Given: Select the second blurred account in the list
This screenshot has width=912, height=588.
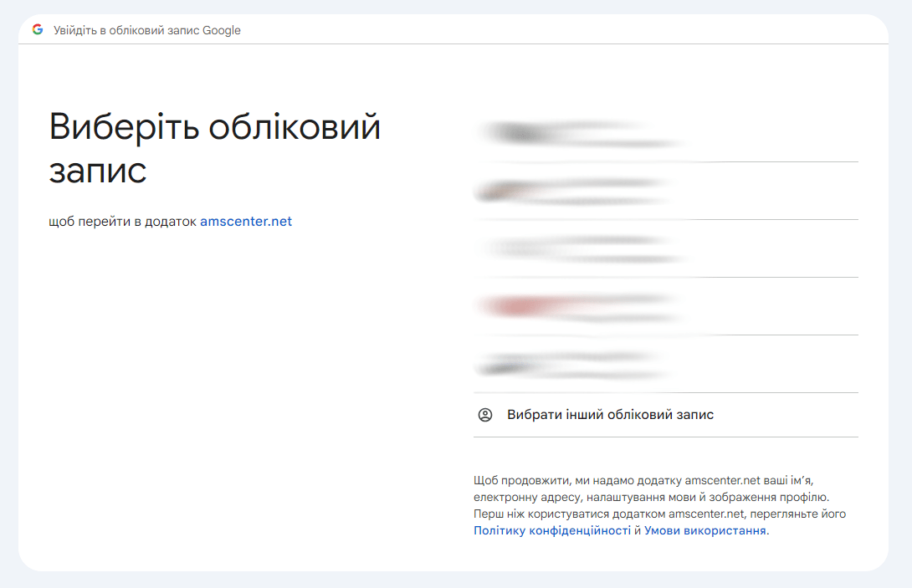Looking at the screenshot, I should (665, 192).
